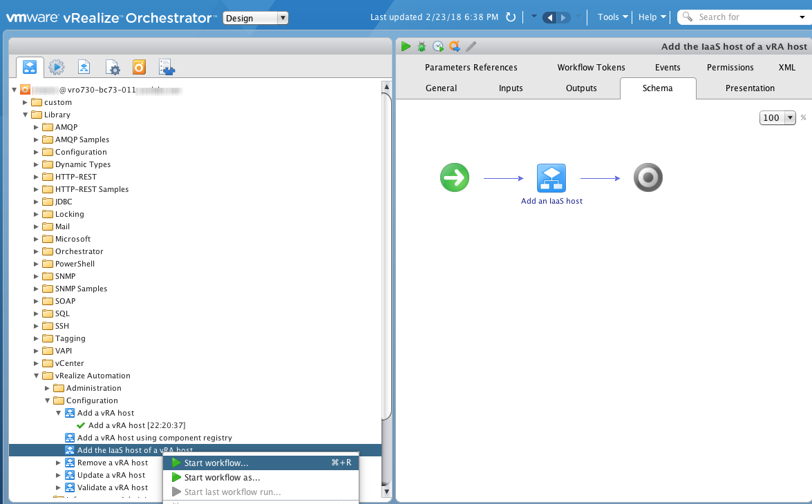This screenshot has width=812, height=504.
Task: Select the SNMP Samples folder label
Action: pyautogui.click(x=82, y=289)
